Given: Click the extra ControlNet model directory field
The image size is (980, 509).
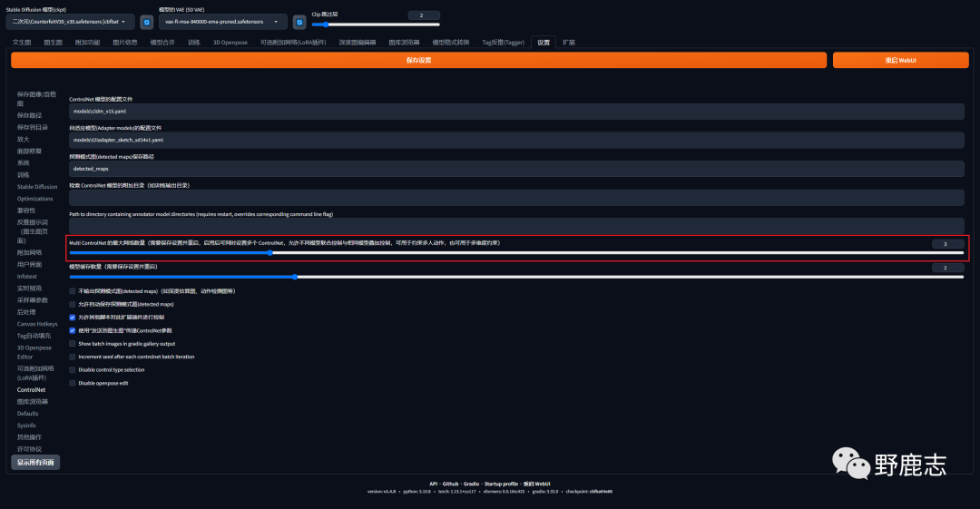Looking at the screenshot, I should click(x=516, y=198).
